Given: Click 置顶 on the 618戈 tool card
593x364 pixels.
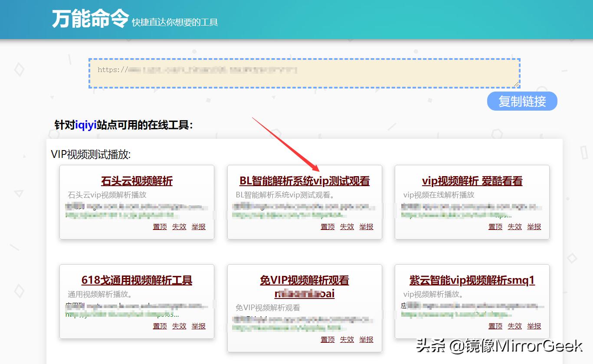Looking at the screenshot, I should point(159,326).
